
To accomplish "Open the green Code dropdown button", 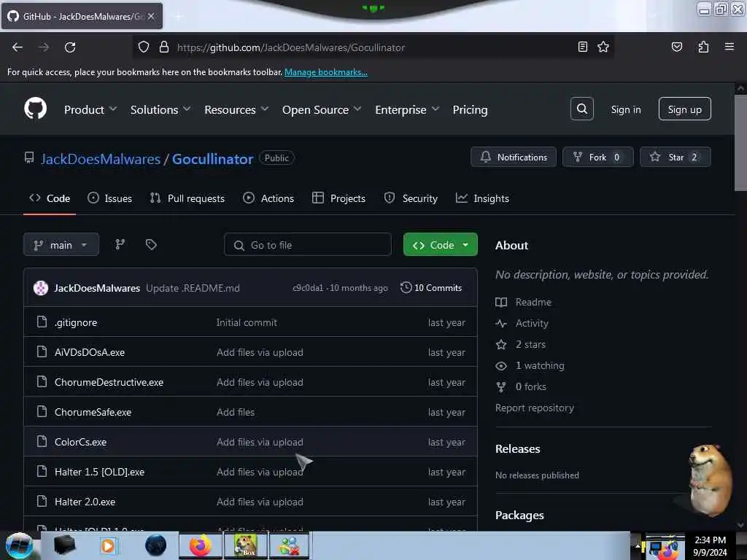I will tap(440, 245).
